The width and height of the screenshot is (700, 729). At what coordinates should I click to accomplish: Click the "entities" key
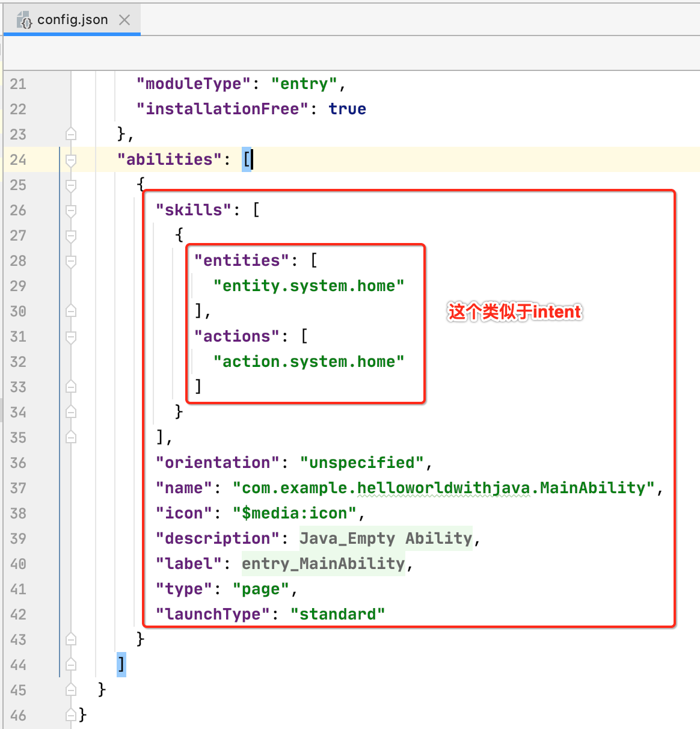pos(242,260)
